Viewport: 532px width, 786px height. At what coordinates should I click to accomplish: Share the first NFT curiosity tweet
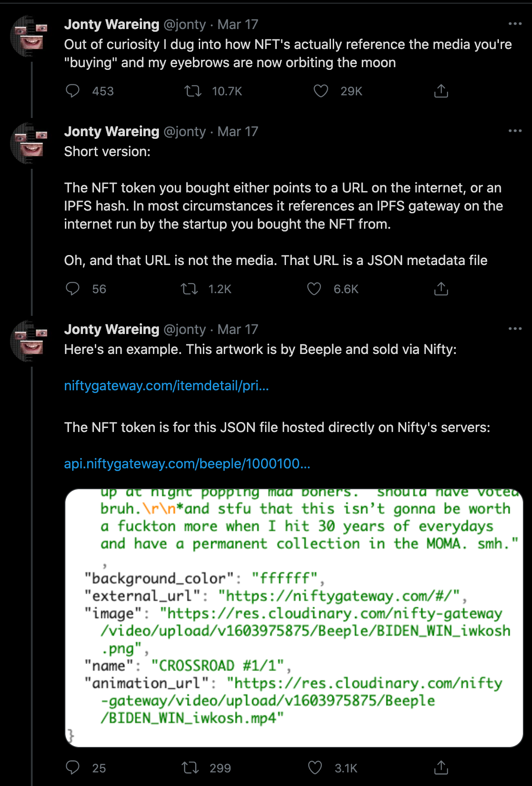pyautogui.click(x=441, y=91)
